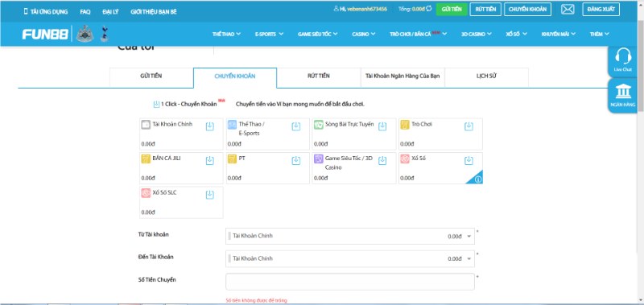This screenshot has height=305, width=644.
Task: Expand the TRÒ CHƠI / BẮN CÁ menu
Action: tap(418, 34)
